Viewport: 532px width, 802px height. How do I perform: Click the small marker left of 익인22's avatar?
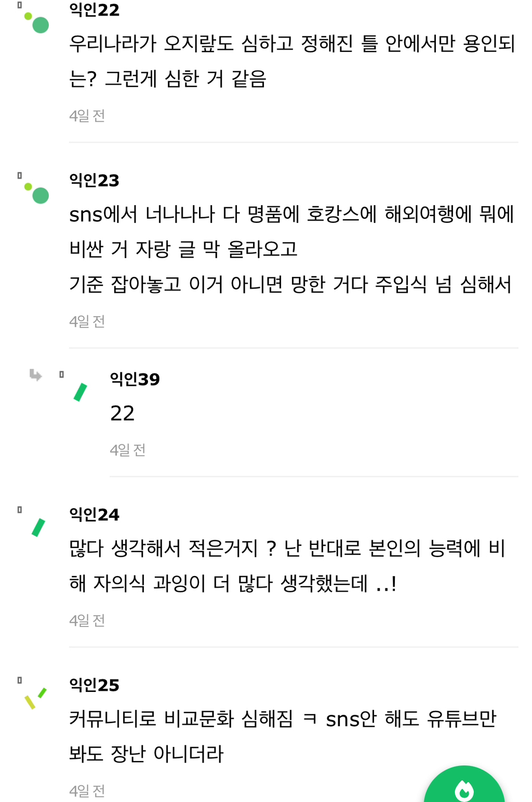point(20,5)
